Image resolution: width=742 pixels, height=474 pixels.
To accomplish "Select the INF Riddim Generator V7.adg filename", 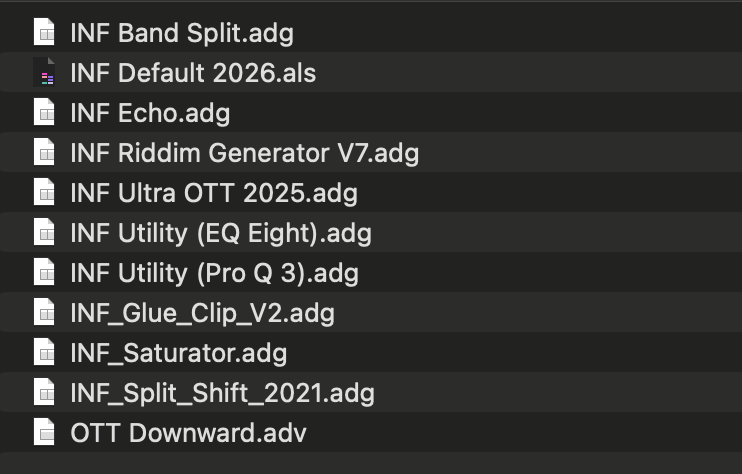I will (244, 153).
